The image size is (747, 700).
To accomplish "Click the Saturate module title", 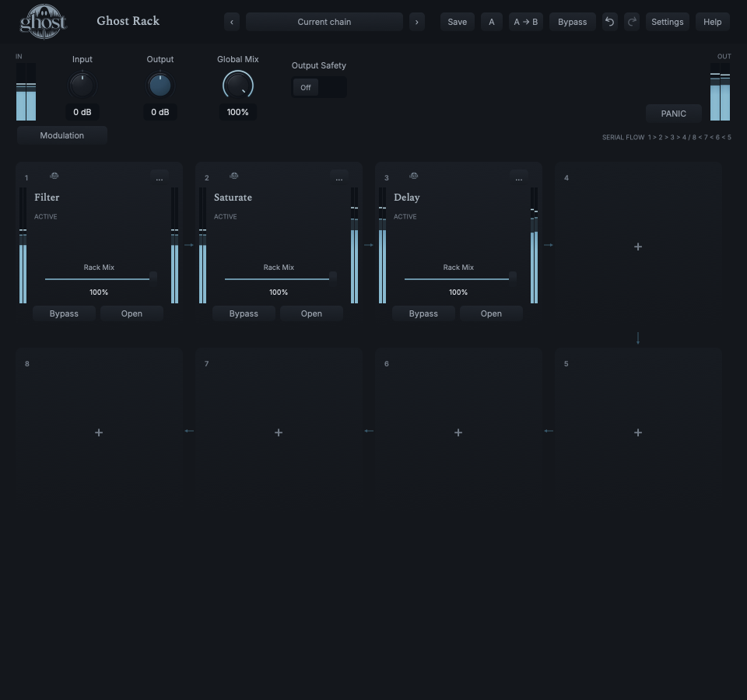I will [233, 197].
